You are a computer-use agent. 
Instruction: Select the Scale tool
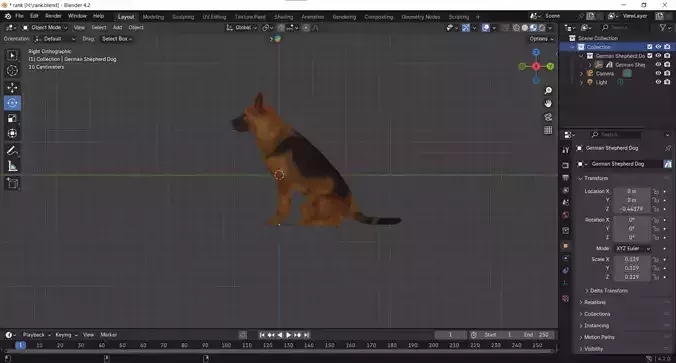coord(12,118)
